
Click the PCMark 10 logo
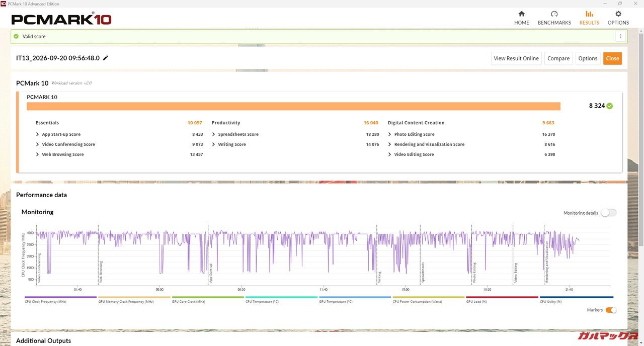point(61,19)
